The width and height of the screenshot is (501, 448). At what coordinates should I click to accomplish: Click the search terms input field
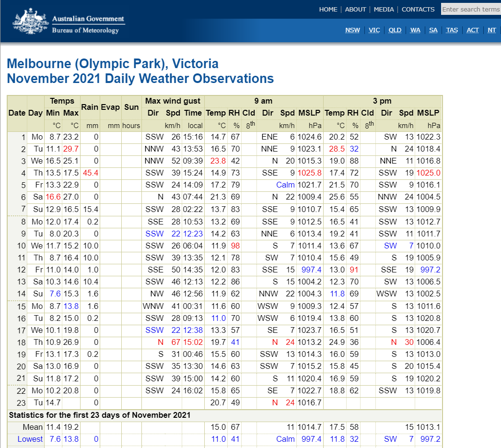pyautogui.click(x=470, y=10)
